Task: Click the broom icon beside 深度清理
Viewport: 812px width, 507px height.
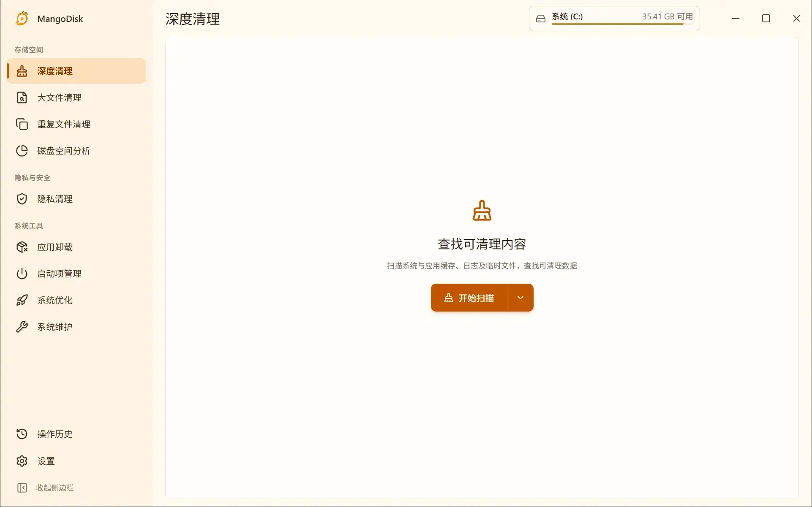Action: coord(22,71)
